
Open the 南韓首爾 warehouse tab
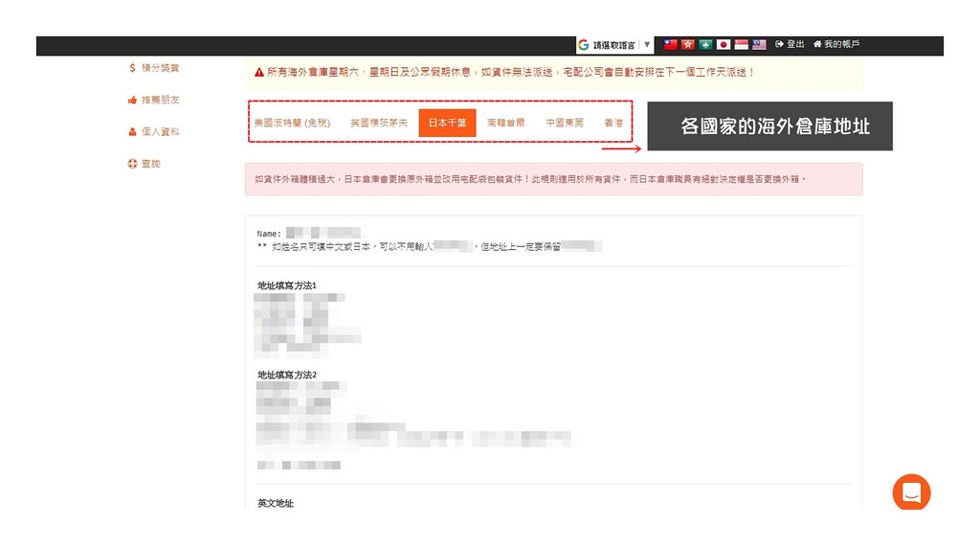pos(505,124)
